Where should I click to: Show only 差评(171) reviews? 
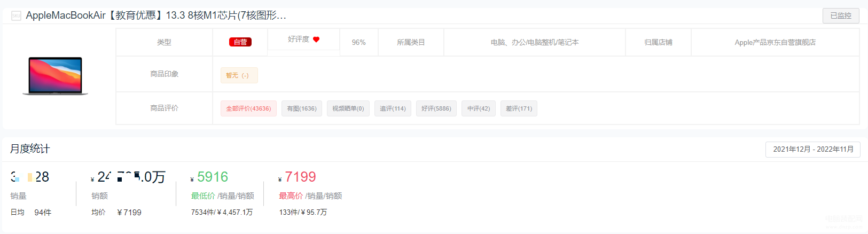(x=519, y=108)
